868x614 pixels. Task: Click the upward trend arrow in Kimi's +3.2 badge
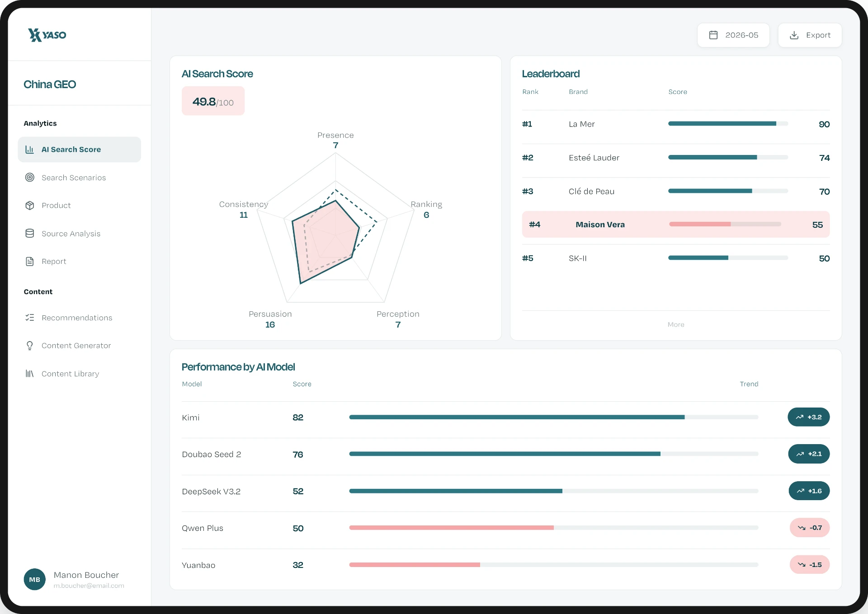click(x=800, y=417)
